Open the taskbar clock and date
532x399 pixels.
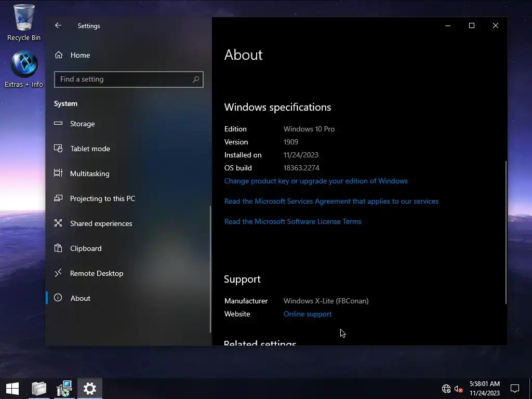(485, 389)
